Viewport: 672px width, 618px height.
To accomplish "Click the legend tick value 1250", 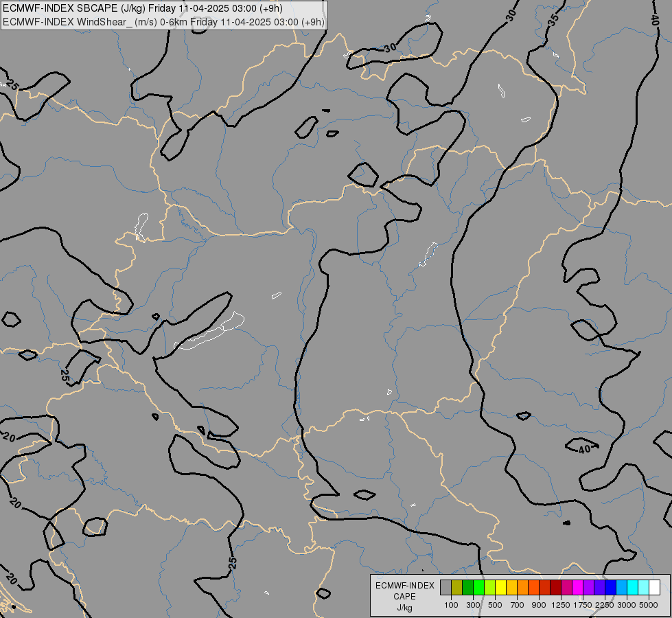I will pos(561,605).
